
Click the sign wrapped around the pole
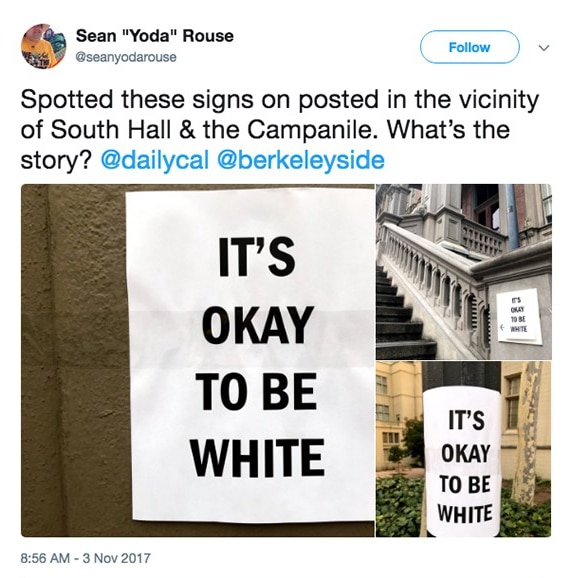(463, 462)
